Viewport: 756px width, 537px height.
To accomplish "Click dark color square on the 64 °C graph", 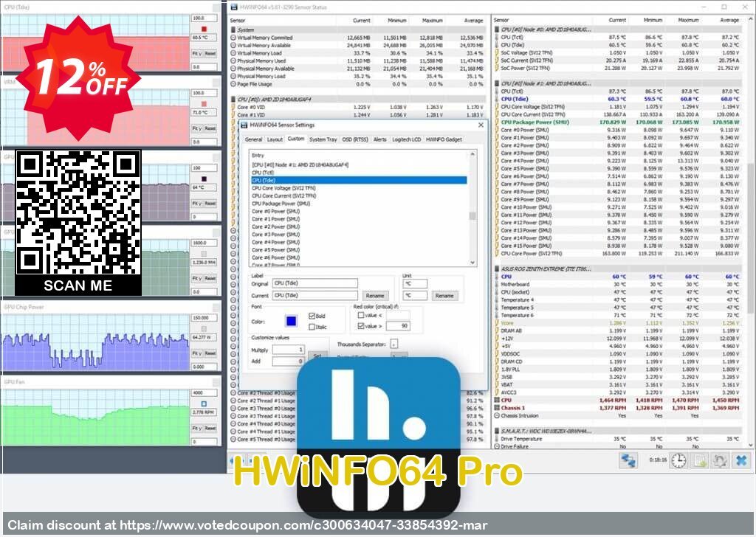I will (204, 179).
